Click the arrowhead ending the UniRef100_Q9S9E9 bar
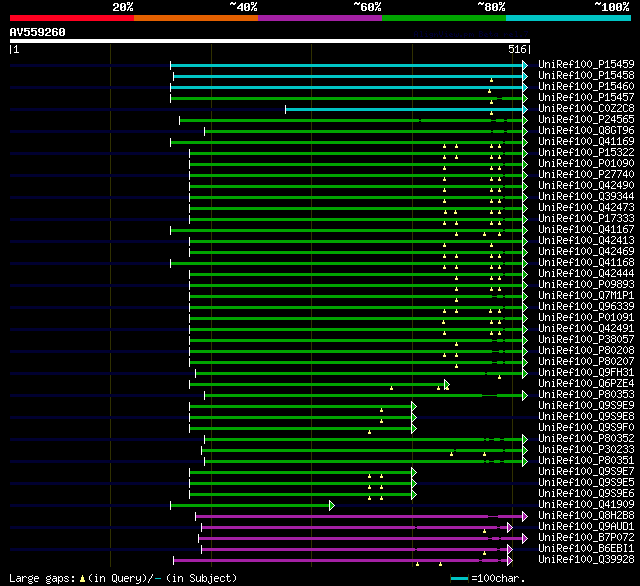 pos(413,406)
